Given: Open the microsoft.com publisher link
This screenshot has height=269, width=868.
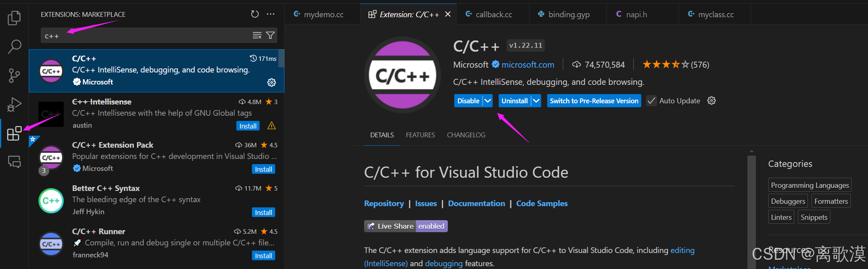Looking at the screenshot, I should pyautogui.click(x=528, y=64).
